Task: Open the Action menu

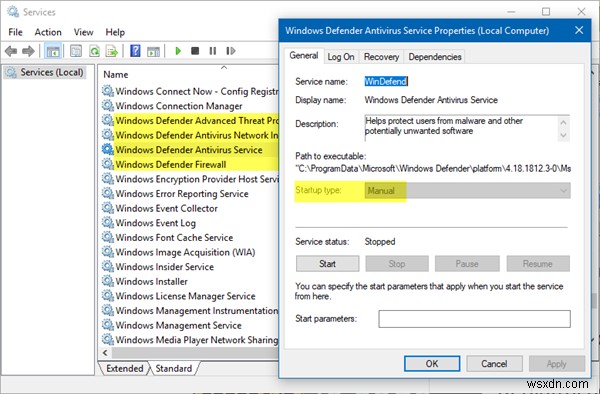Action: (x=48, y=32)
